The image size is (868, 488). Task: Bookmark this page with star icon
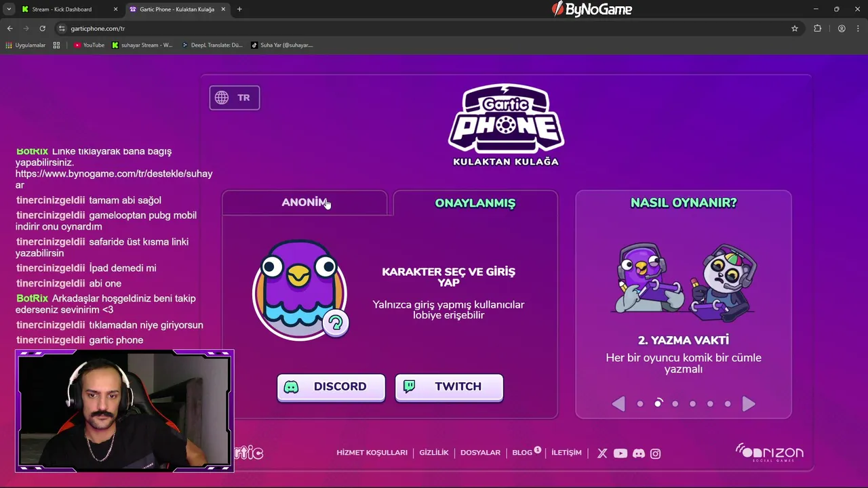(795, 28)
